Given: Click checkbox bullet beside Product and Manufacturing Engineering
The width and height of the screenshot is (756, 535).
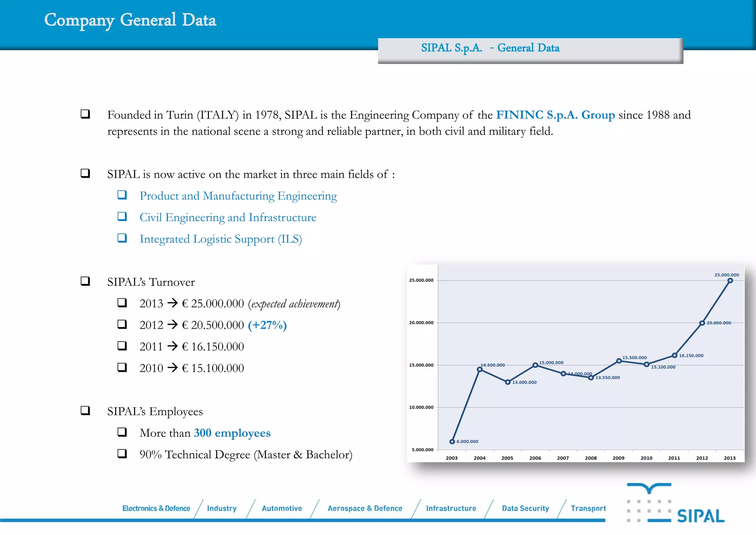Looking at the screenshot, I should tap(122, 195).
